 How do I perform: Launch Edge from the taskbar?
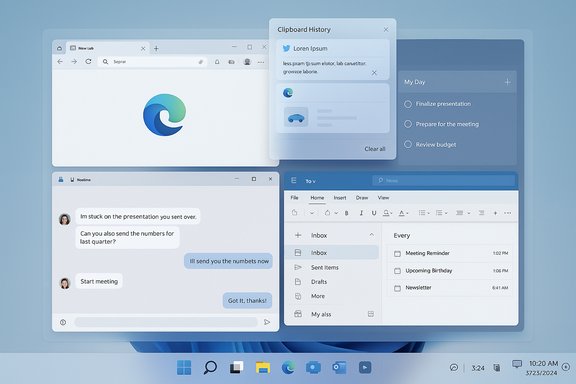click(288, 367)
